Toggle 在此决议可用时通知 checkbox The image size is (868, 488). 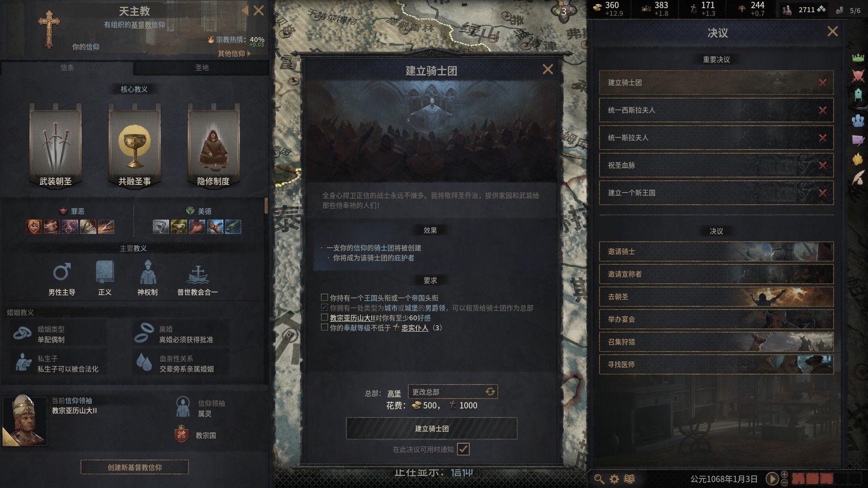point(463,449)
